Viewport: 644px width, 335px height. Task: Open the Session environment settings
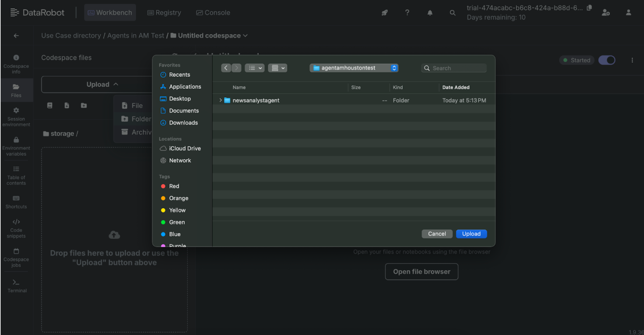[x=16, y=117]
